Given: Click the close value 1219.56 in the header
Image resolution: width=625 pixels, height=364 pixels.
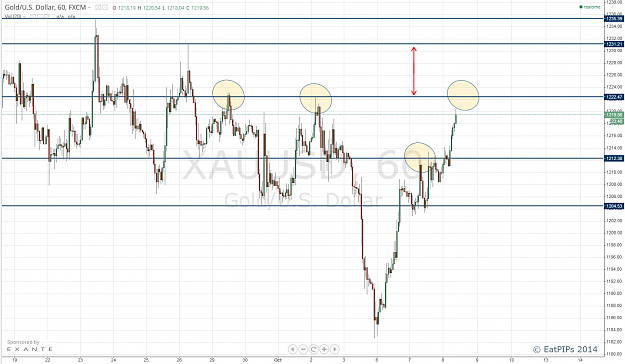Looking at the screenshot, I should click(x=200, y=8).
